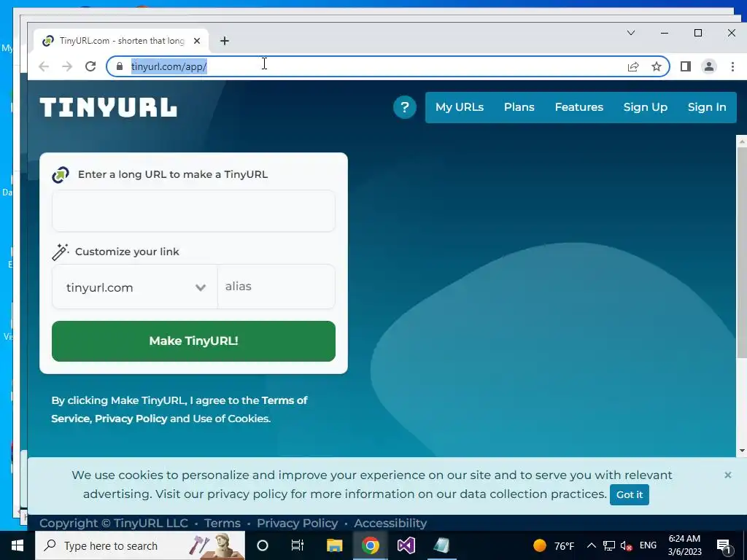Open the footer Privacy Policy link
This screenshot has height=560, width=747.
[x=298, y=523]
